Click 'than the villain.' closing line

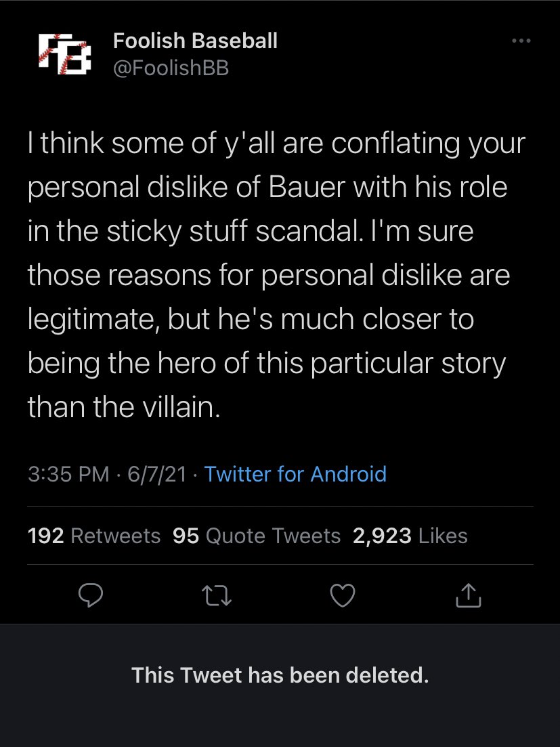(x=124, y=407)
